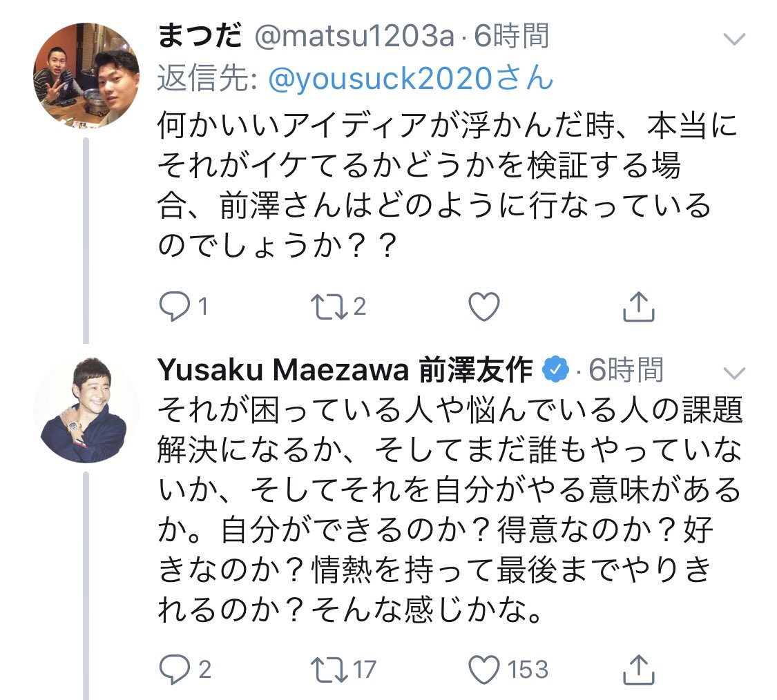
Task: Retweet まつだ's tweet
Action: pyautogui.click(x=329, y=308)
